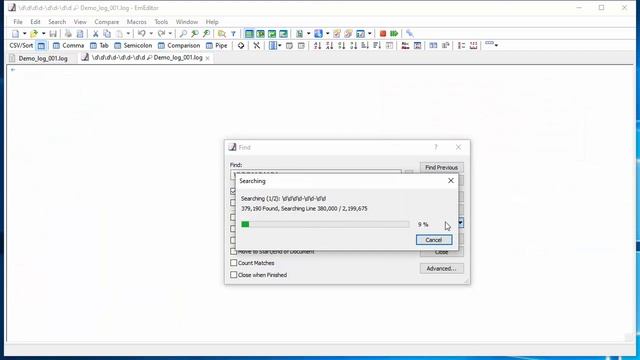Click the CSV/Sort toolbar label
The height and width of the screenshot is (360, 640).
pos(21,45)
